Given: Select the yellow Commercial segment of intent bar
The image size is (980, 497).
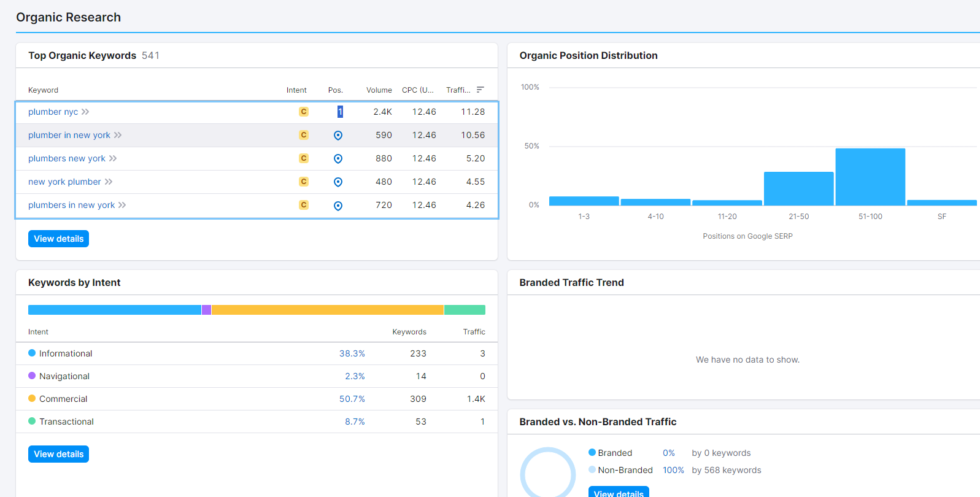Looking at the screenshot, I should pyautogui.click(x=328, y=310).
